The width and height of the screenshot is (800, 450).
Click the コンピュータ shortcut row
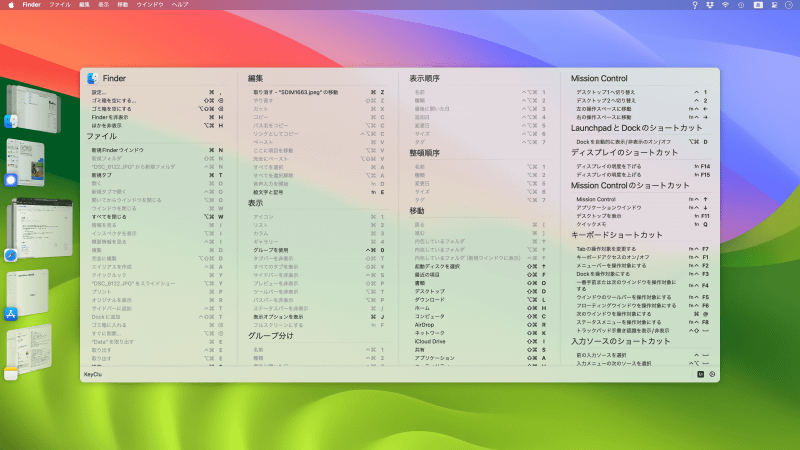[480, 316]
